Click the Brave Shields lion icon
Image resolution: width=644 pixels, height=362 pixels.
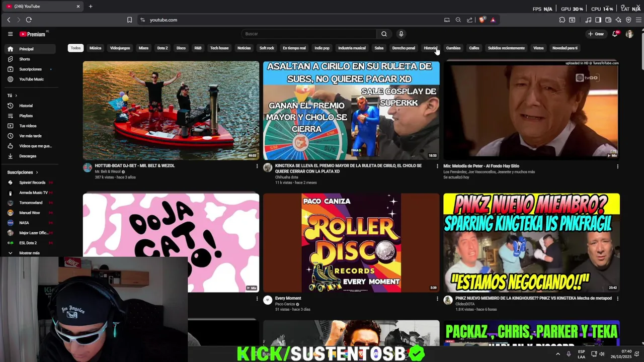(x=482, y=20)
